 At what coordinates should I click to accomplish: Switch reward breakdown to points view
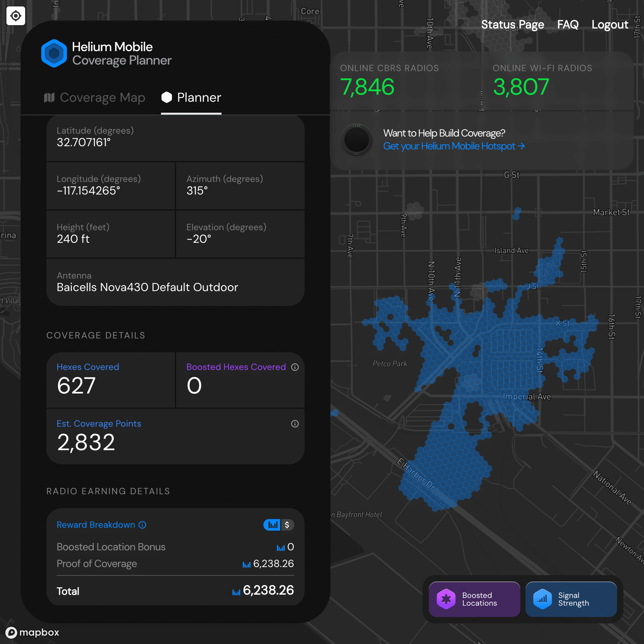pyautogui.click(x=272, y=525)
